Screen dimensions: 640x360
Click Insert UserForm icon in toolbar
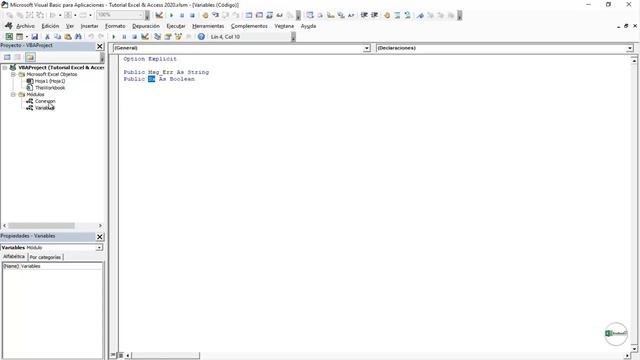pos(19,37)
